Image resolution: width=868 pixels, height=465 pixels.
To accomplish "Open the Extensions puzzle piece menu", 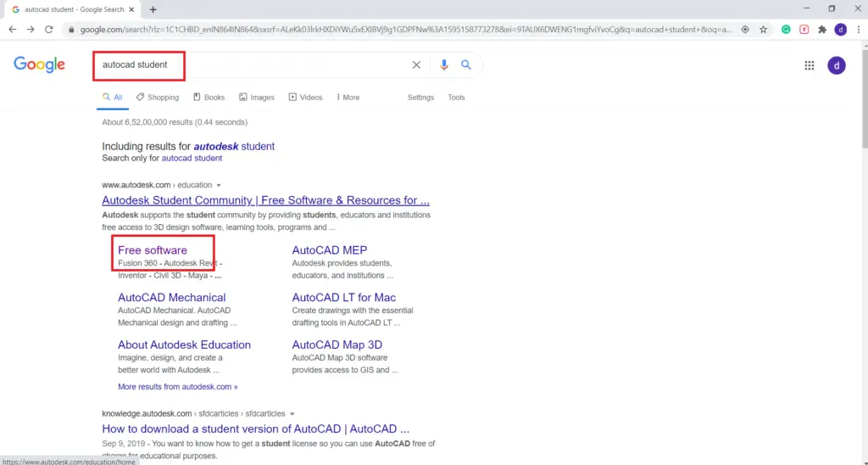I will coord(822,30).
